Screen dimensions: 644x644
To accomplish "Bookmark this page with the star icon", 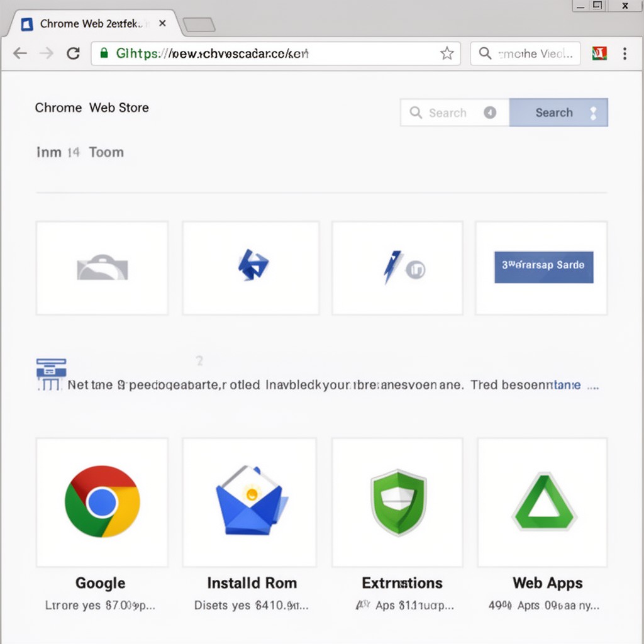I will [447, 53].
